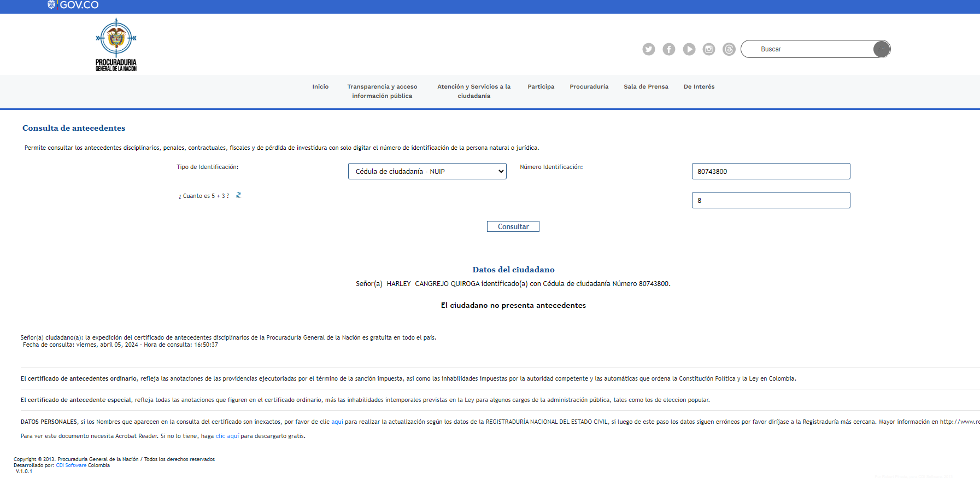Open the De Interés menu
The height and width of the screenshot is (484, 980).
699,86
